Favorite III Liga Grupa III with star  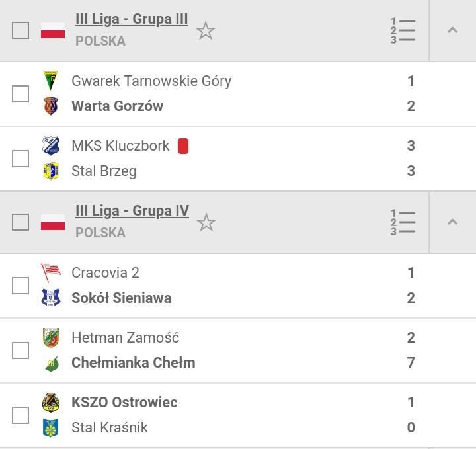pos(206,30)
